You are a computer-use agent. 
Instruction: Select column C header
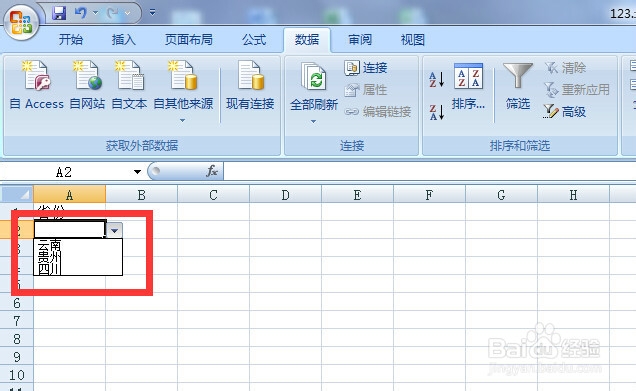click(x=213, y=195)
